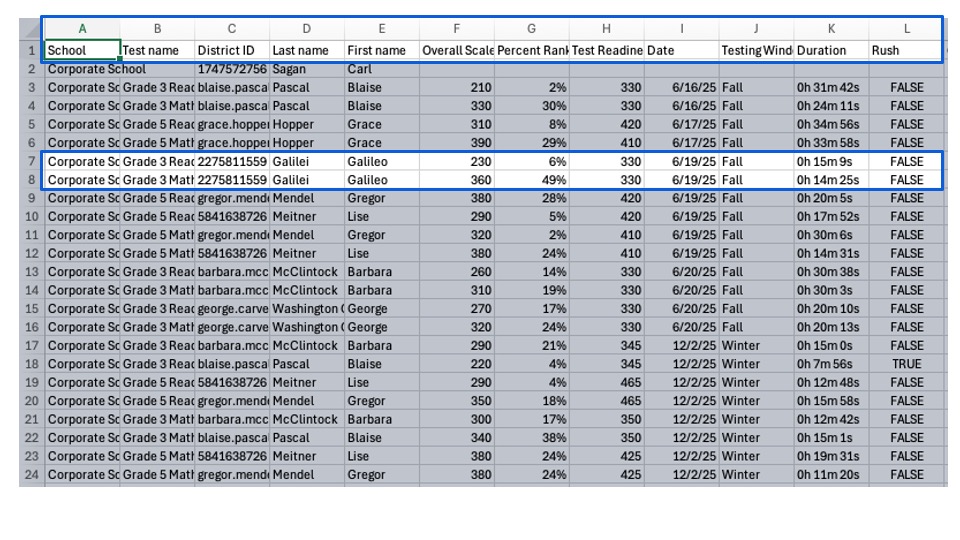Click the 'First name' header cell

pos(382,50)
